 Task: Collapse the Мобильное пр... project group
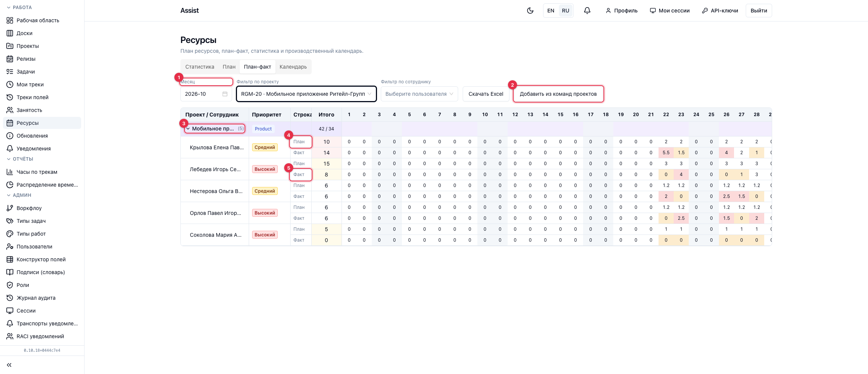[188, 129]
